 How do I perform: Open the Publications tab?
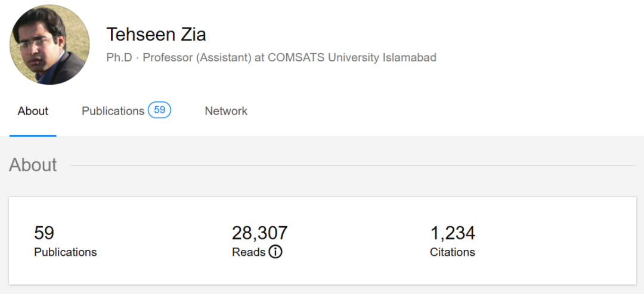tap(113, 111)
